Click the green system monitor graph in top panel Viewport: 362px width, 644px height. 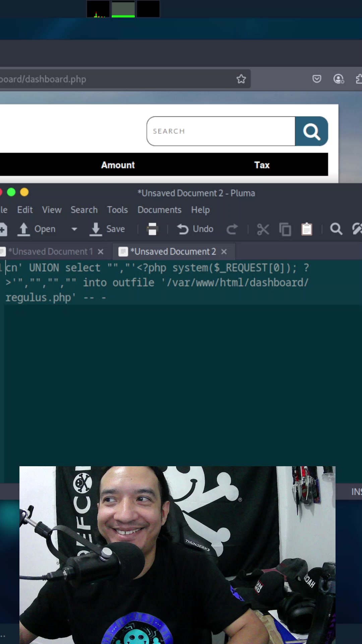coord(123,9)
